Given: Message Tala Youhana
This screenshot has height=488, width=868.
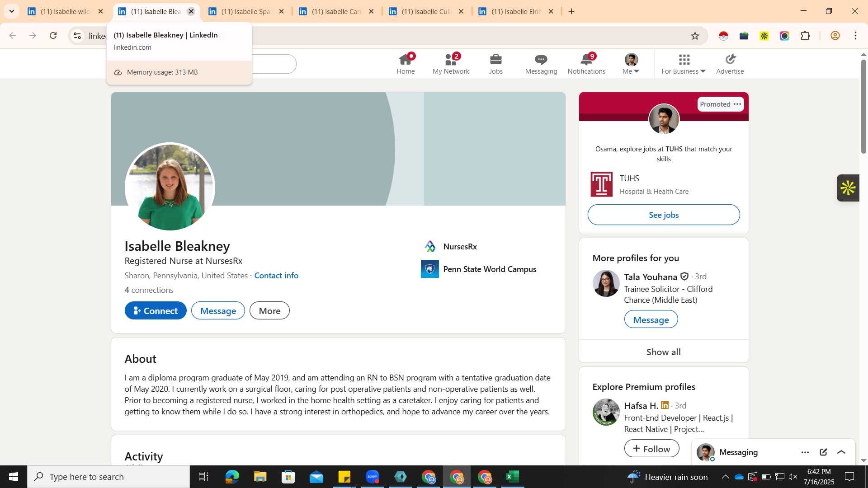Looking at the screenshot, I should pos(651,319).
